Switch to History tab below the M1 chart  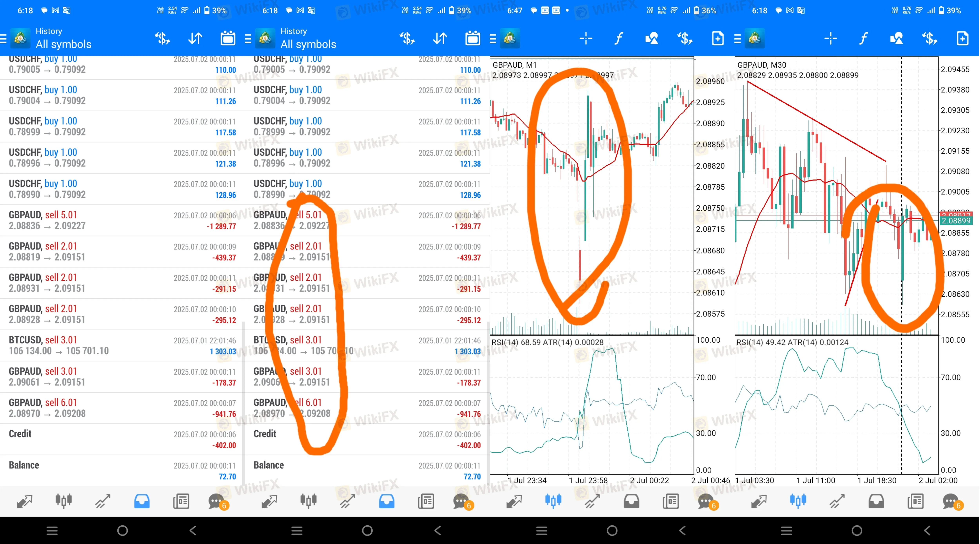point(632,501)
